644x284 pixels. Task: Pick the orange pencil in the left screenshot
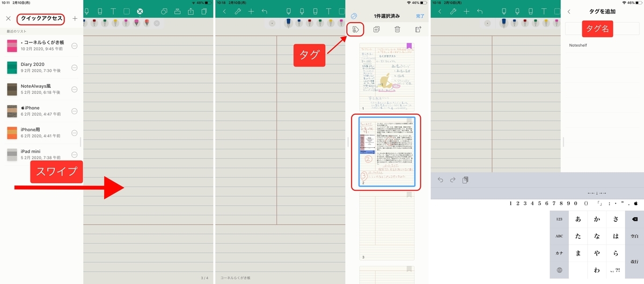click(146, 23)
